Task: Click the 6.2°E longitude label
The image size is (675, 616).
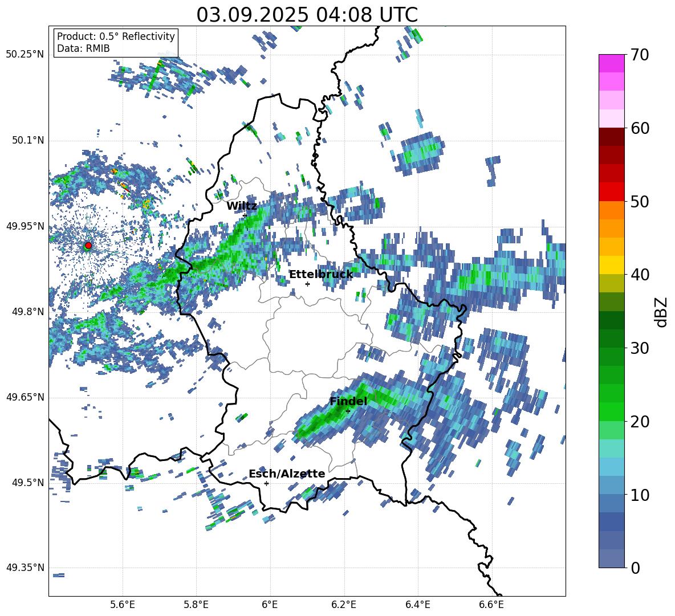Action: [x=344, y=605]
